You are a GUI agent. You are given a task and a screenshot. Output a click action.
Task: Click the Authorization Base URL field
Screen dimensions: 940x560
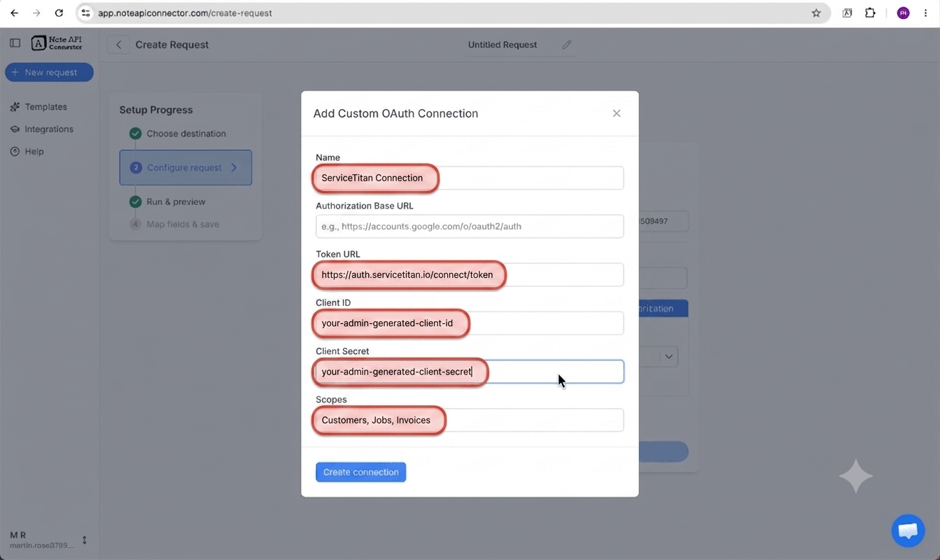470,226
